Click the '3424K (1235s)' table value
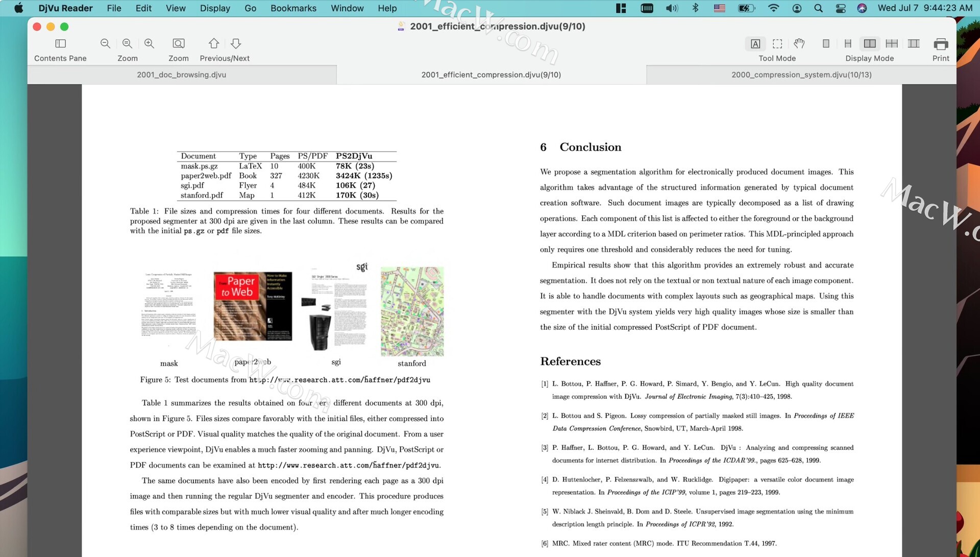Viewport: 980px width, 557px height. pyautogui.click(x=364, y=176)
